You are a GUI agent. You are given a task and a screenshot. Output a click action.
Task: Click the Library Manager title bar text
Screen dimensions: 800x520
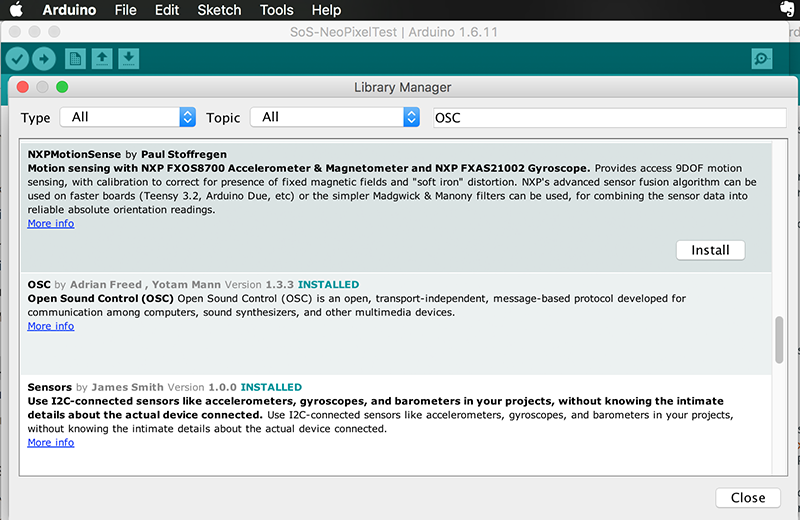pos(403,87)
